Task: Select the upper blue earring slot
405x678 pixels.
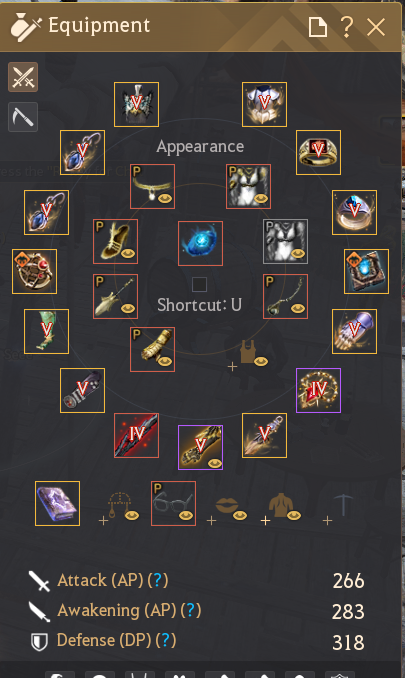Action: click(82, 152)
